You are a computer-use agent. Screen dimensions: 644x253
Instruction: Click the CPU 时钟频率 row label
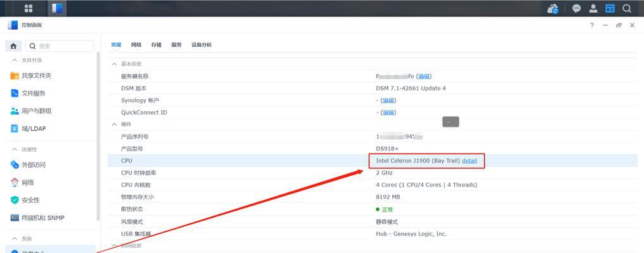click(139, 173)
